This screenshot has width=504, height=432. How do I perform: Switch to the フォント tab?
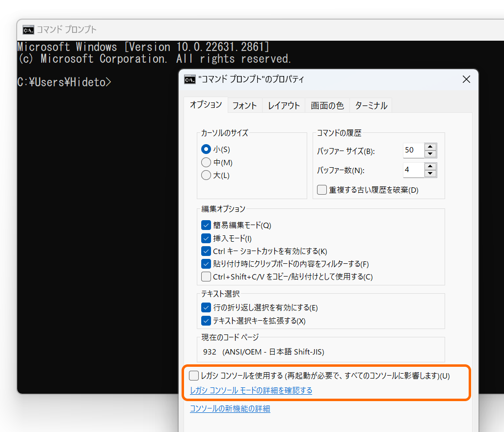(244, 105)
